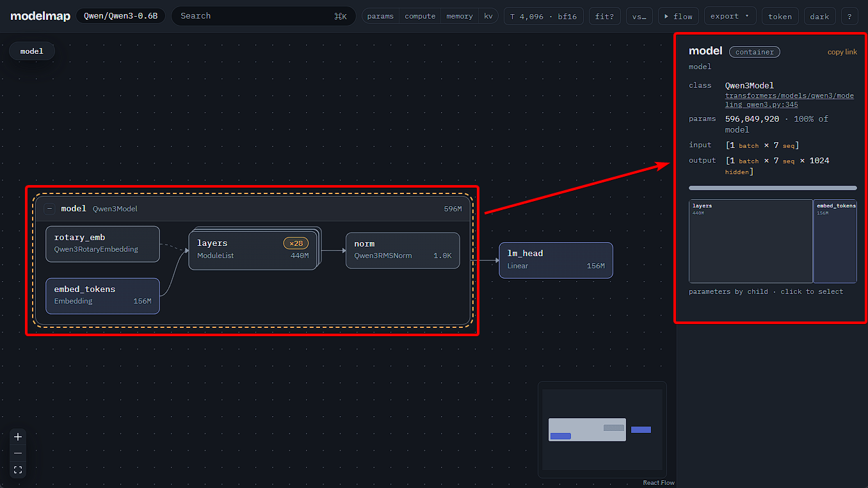Click the ×28 badge on layers
This screenshot has height=488, width=868.
pos(296,243)
